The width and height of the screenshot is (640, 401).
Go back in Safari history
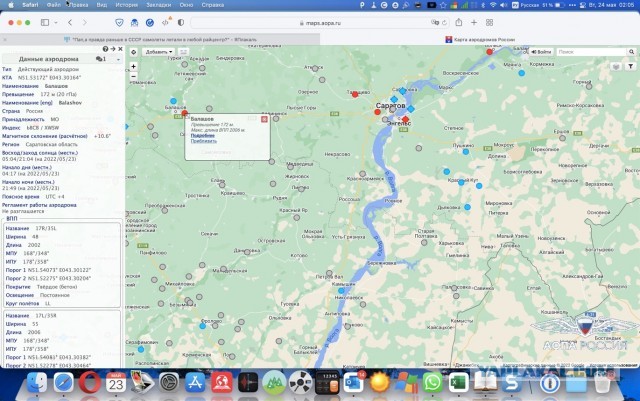coord(70,23)
